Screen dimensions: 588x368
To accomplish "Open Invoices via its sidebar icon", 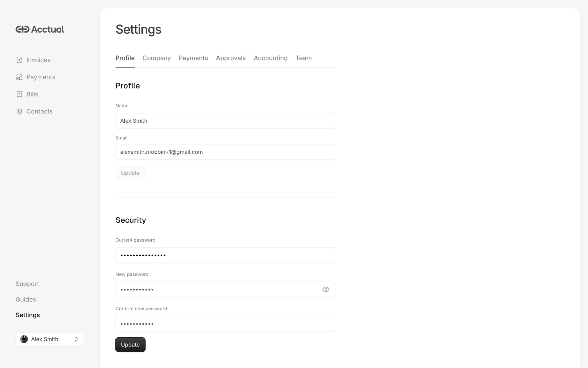I will [19, 60].
